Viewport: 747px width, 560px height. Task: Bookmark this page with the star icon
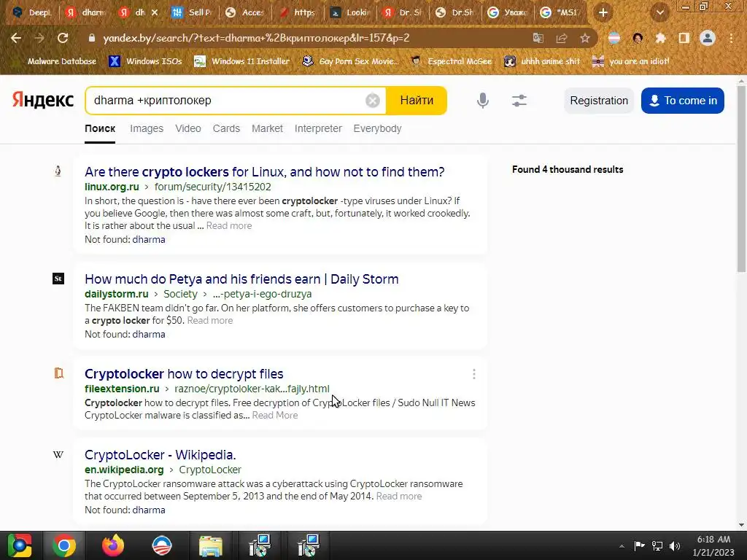point(585,38)
